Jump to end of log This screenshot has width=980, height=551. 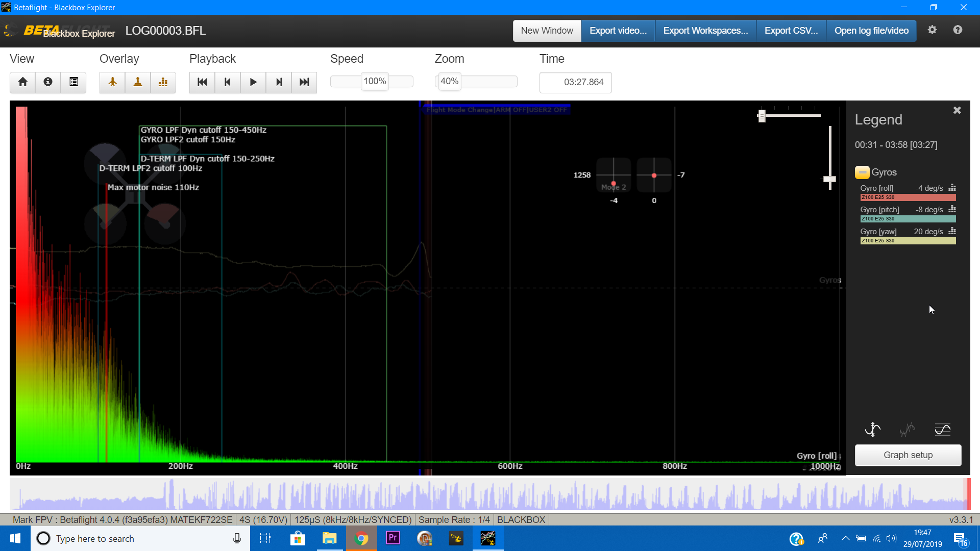coord(304,82)
